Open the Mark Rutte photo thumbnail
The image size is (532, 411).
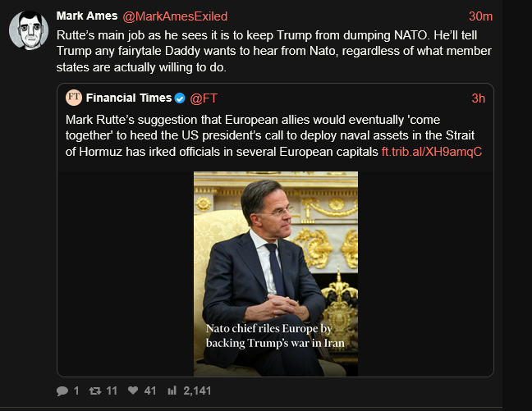point(275,271)
